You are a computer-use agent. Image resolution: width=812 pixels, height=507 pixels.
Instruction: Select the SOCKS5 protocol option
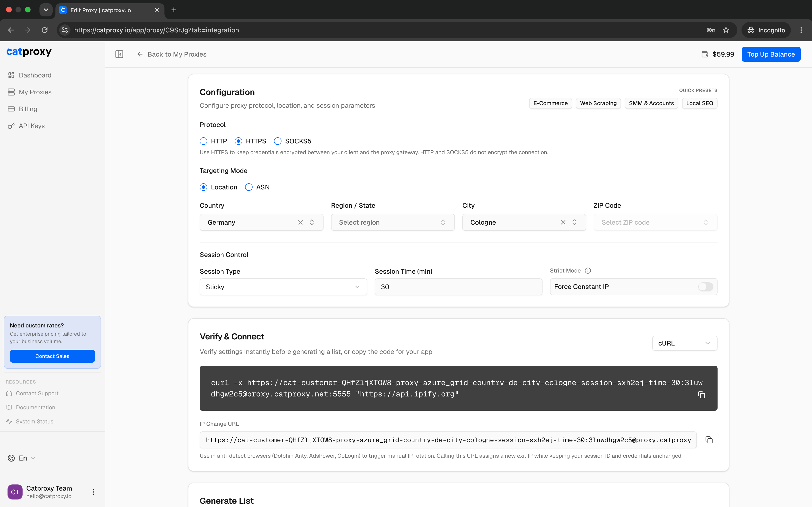[292, 141]
